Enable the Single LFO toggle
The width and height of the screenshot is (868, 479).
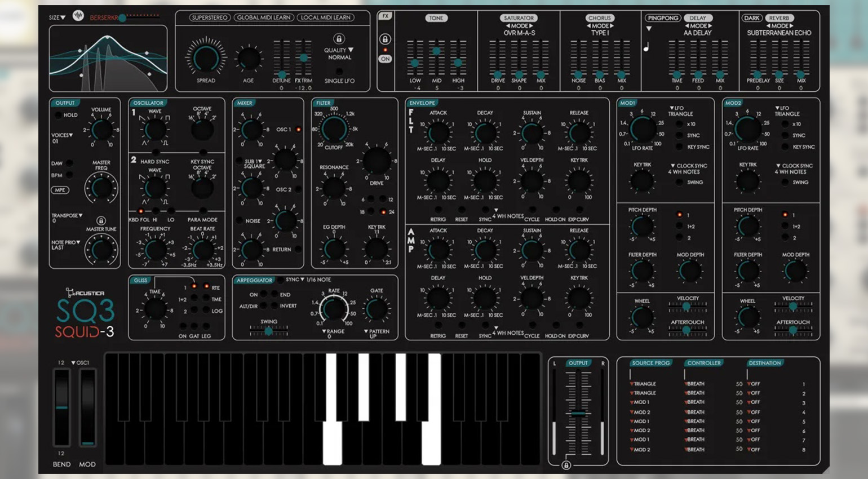pyautogui.click(x=339, y=72)
